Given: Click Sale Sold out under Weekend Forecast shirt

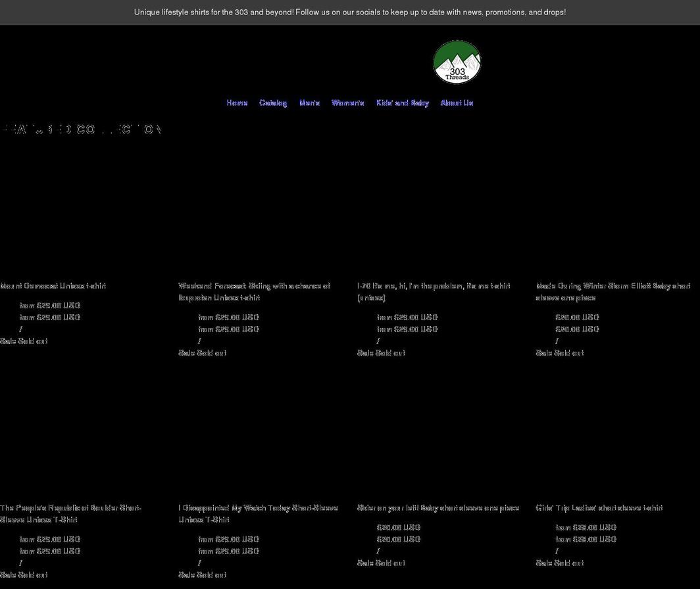Looking at the screenshot, I should 203,353.
